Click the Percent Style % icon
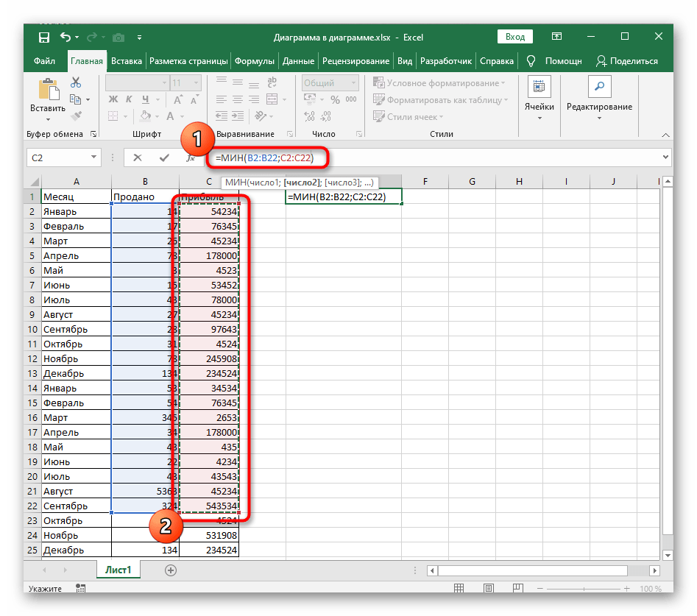This screenshot has height=616, width=697. [335, 99]
